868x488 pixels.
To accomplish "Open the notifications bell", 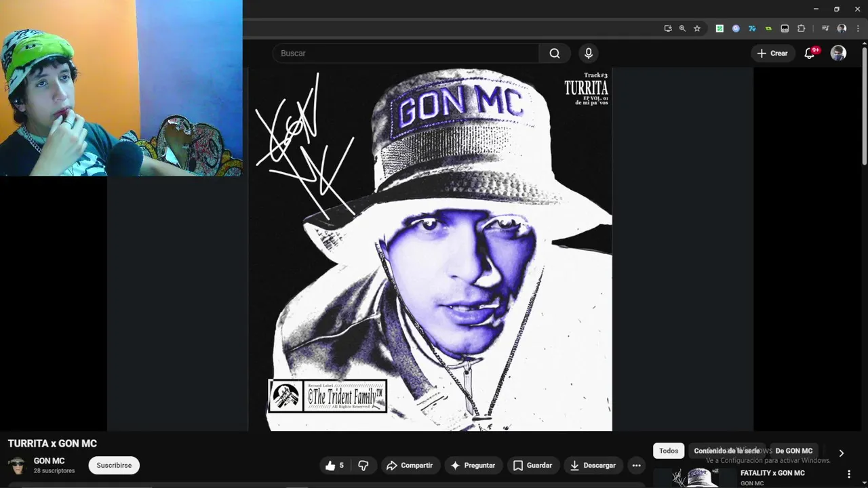I will (x=810, y=53).
